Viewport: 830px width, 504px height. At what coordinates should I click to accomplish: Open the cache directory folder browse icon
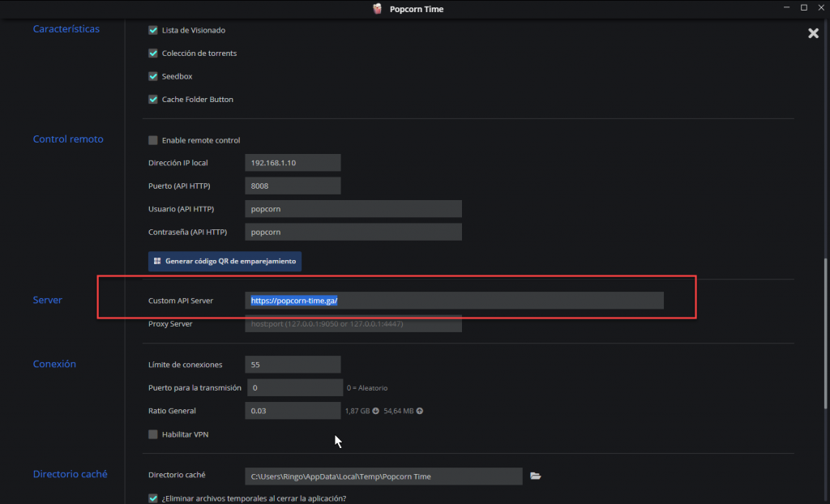coord(535,476)
